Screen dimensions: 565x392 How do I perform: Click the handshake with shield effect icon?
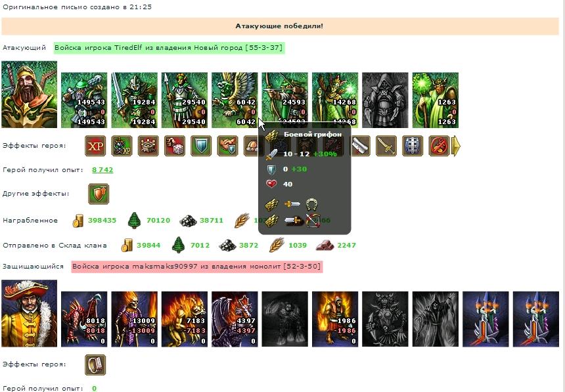coord(228,146)
